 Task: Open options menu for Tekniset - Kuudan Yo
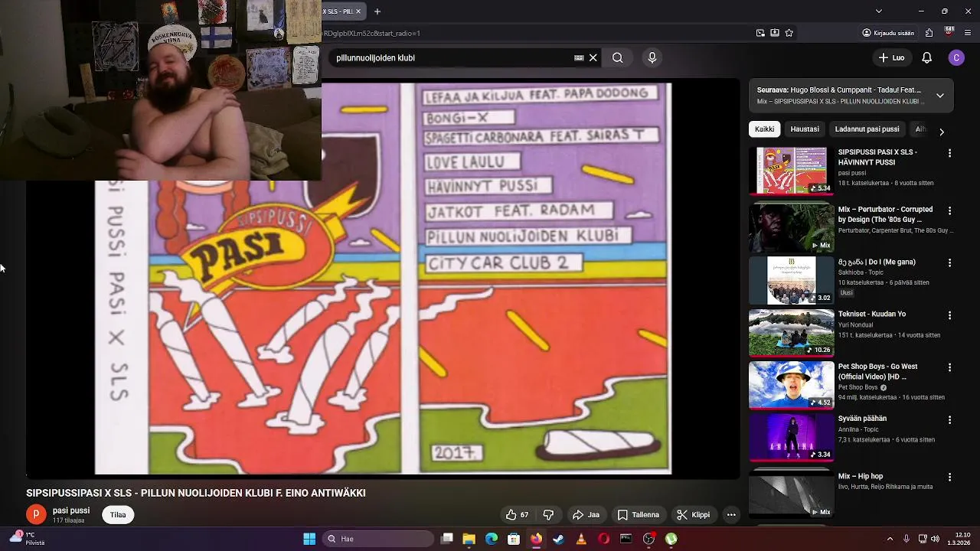click(x=949, y=315)
